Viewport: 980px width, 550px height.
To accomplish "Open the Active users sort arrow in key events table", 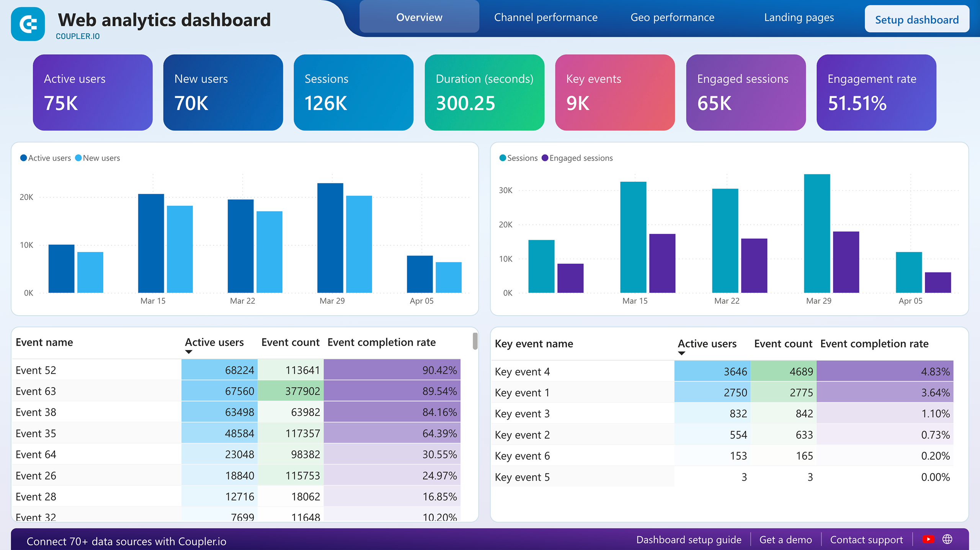I will (682, 352).
